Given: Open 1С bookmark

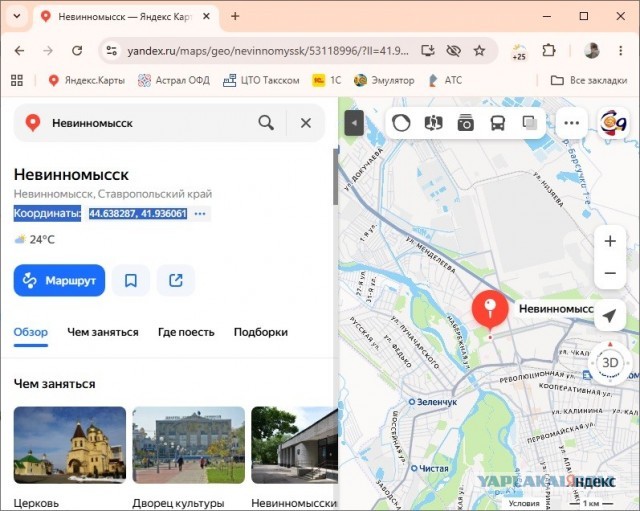Looking at the screenshot, I should 327,80.
